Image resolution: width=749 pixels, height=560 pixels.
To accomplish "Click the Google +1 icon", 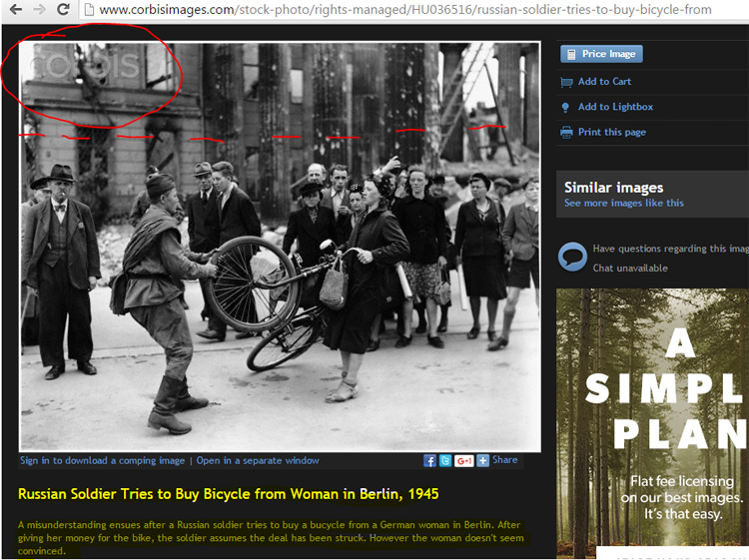I will click(x=463, y=460).
